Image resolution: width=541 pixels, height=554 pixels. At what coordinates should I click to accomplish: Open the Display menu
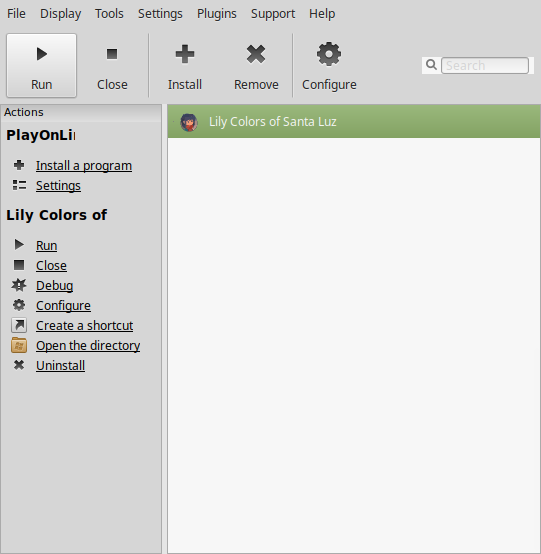pyautogui.click(x=60, y=14)
